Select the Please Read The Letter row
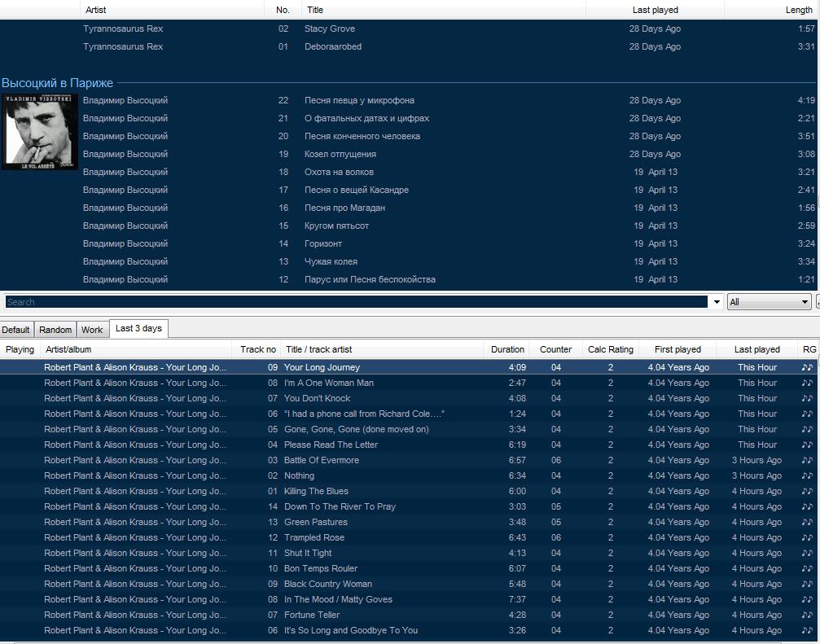Viewport: 820px width, 644px height. point(331,445)
